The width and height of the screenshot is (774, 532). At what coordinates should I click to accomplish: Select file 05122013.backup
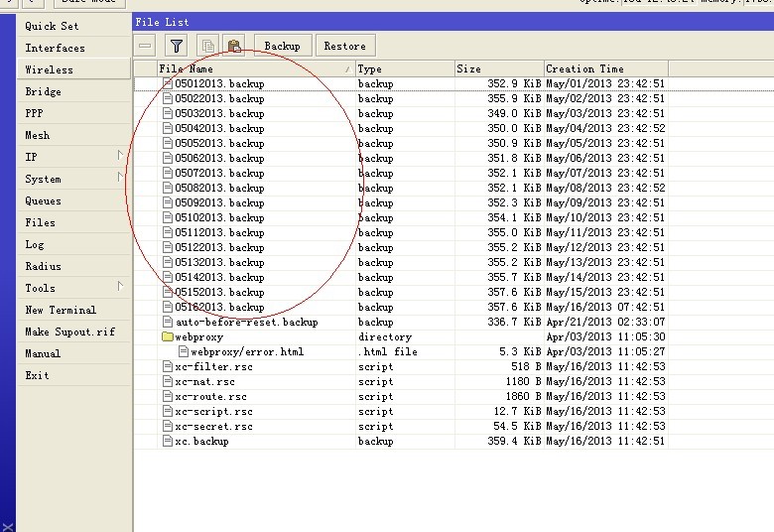point(219,247)
